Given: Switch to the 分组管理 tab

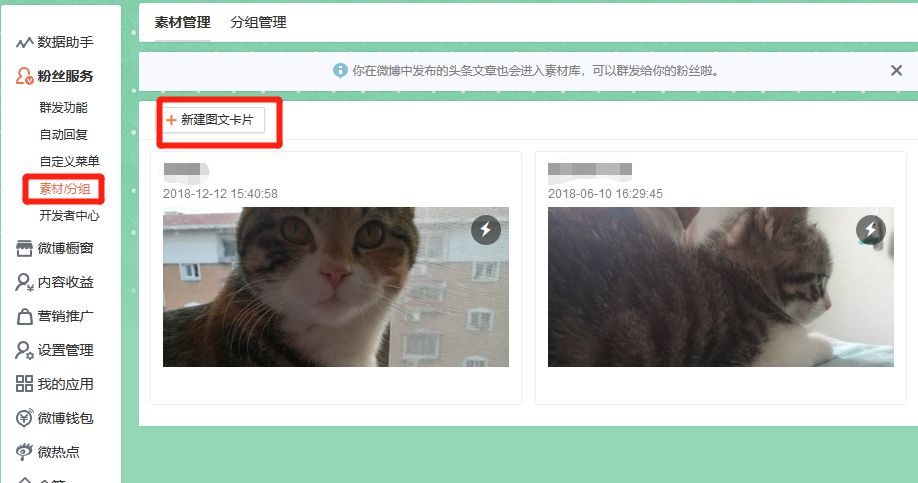Looking at the screenshot, I should 258,22.
